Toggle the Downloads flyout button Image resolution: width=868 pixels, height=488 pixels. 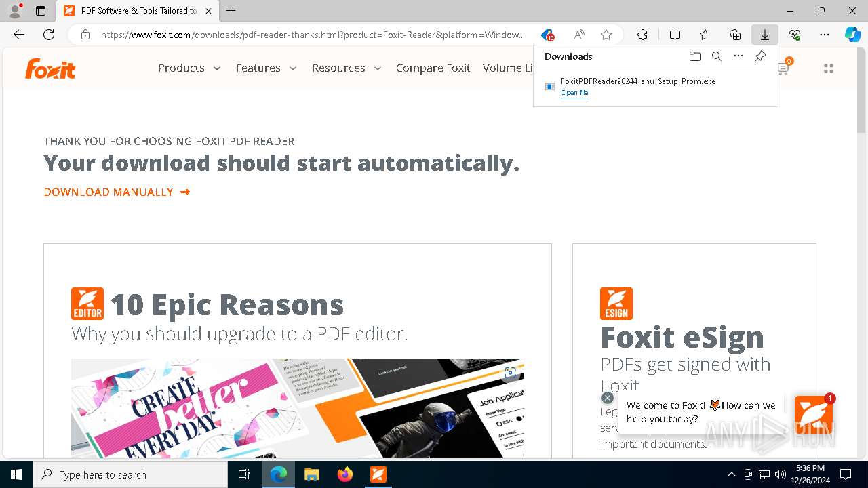765,35
